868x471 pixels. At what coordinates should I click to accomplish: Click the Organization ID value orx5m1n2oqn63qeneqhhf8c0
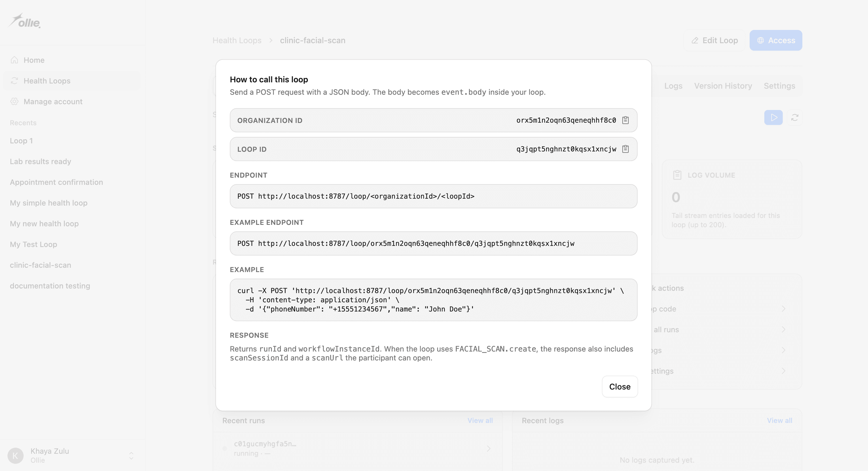pos(566,120)
